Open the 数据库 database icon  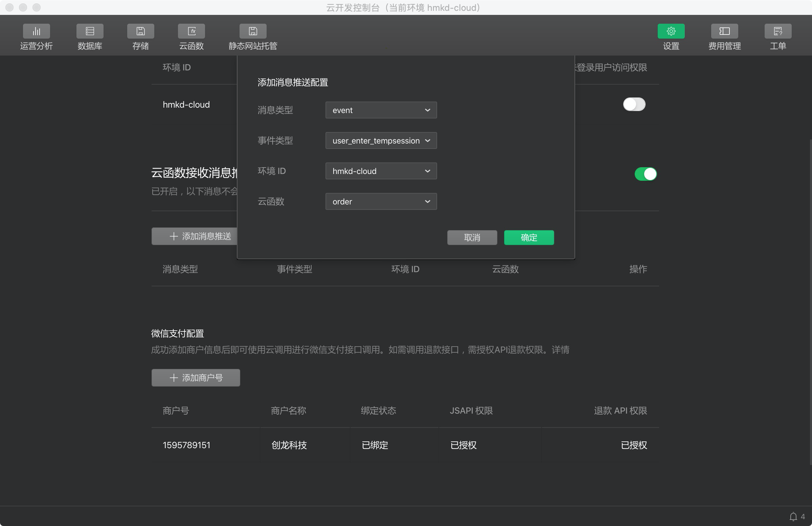point(90,31)
